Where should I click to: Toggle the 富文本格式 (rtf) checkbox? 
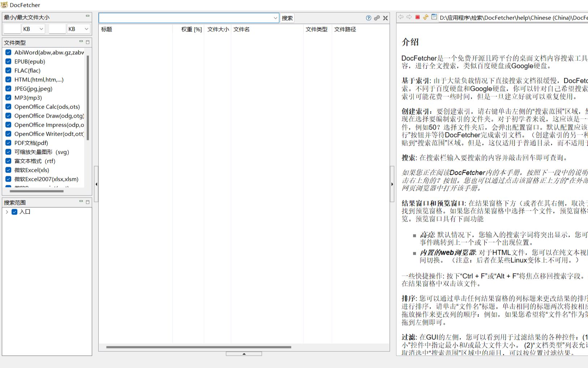coord(8,161)
